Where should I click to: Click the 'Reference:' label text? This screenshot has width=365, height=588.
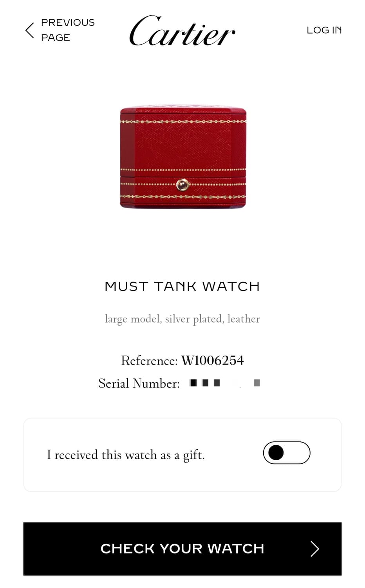pos(149,361)
